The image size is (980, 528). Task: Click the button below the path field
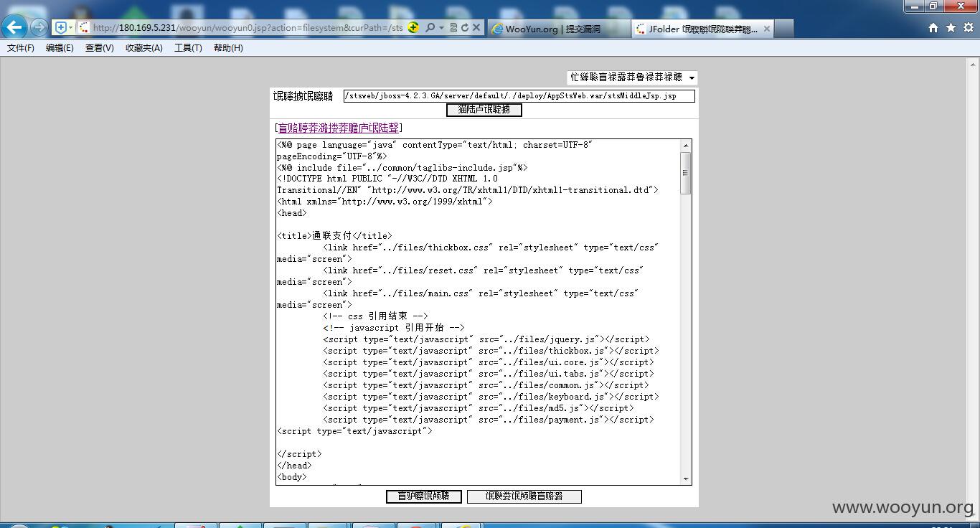(484, 110)
